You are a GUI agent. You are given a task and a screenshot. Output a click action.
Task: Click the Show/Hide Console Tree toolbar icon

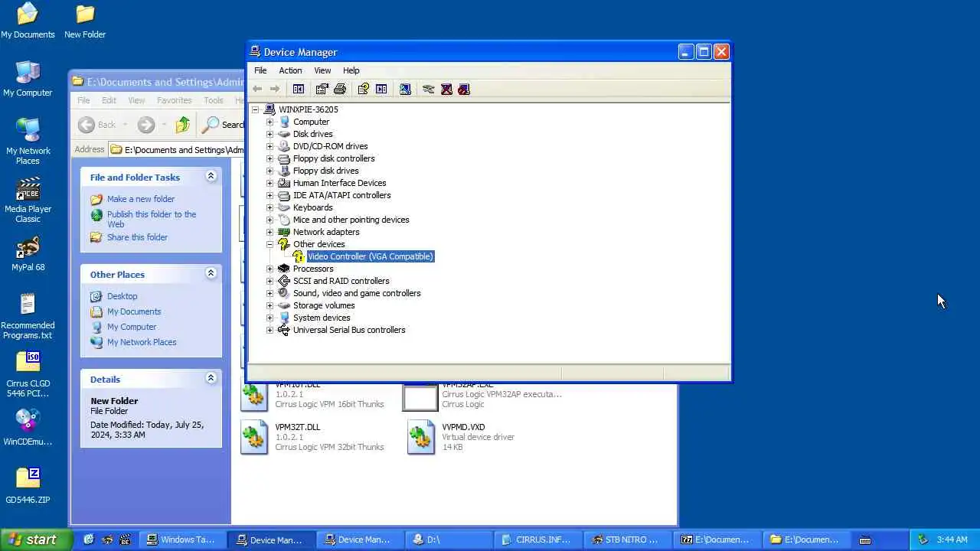(x=299, y=89)
